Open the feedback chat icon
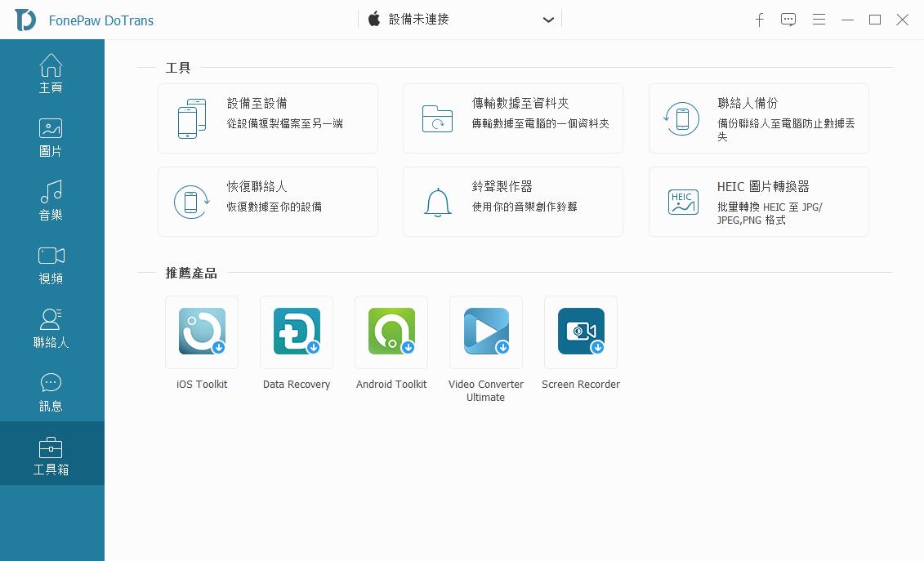The height and width of the screenshot is (561, 924). pyautogui.click(x=788, y=19)
